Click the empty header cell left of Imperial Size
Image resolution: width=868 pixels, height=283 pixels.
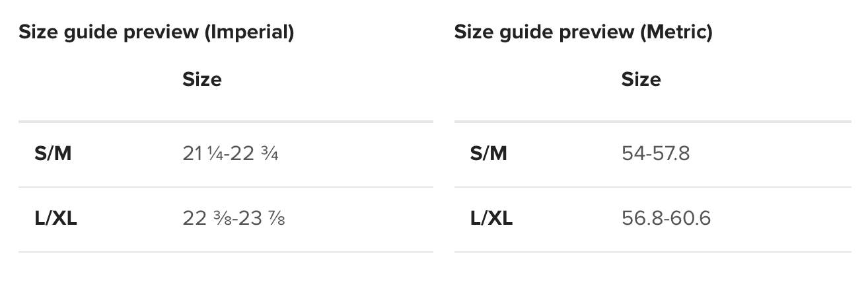(92, 80)
